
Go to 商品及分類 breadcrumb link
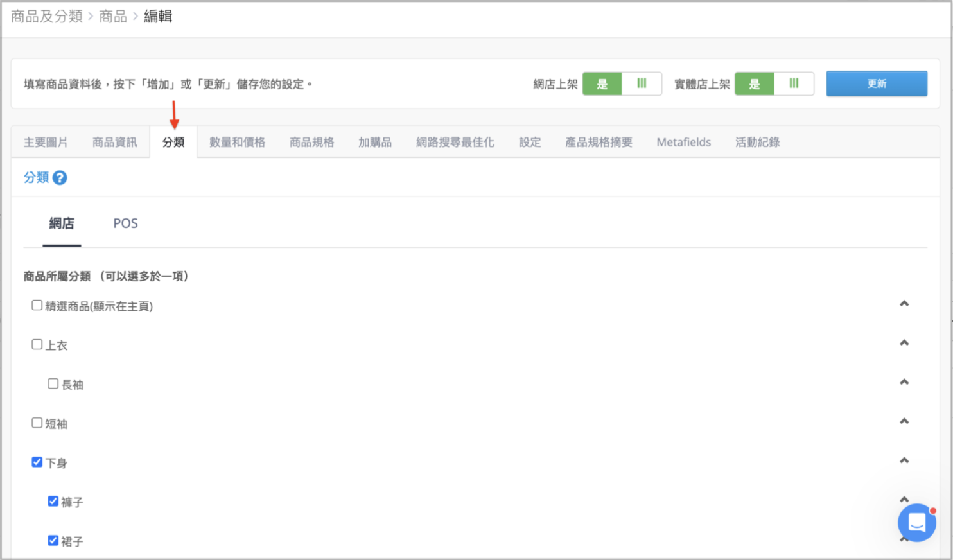(x=47, y=17)
